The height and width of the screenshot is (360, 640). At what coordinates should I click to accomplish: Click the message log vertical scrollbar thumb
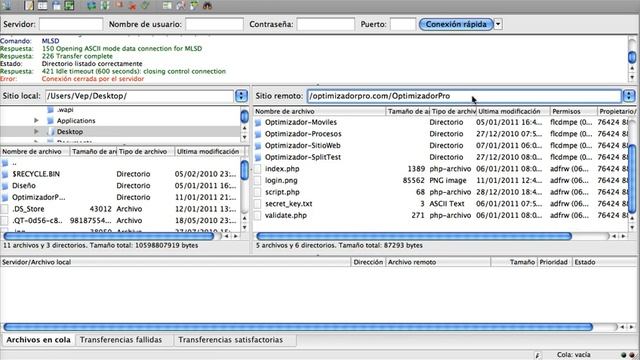tap(632, 56)
